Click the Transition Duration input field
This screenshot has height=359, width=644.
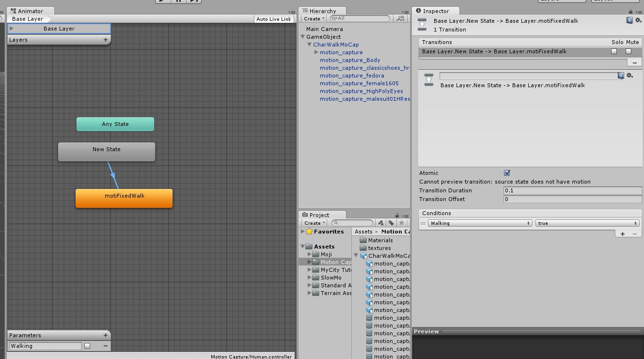tap(573, 190)
